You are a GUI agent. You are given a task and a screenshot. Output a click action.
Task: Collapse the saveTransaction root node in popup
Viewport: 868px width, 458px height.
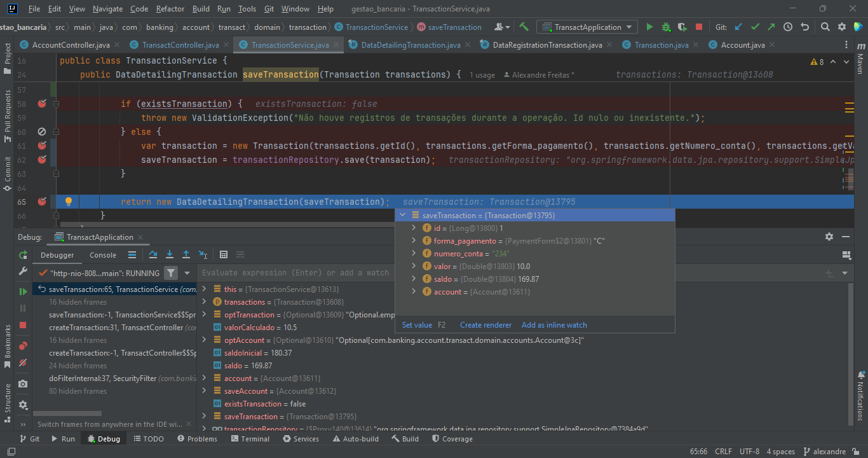402,215
